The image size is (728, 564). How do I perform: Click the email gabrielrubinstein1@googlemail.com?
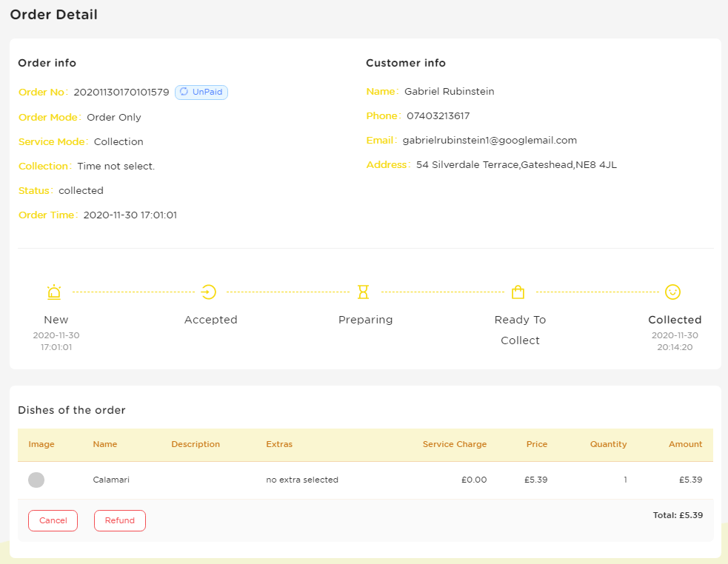click(x=490, y=141)
